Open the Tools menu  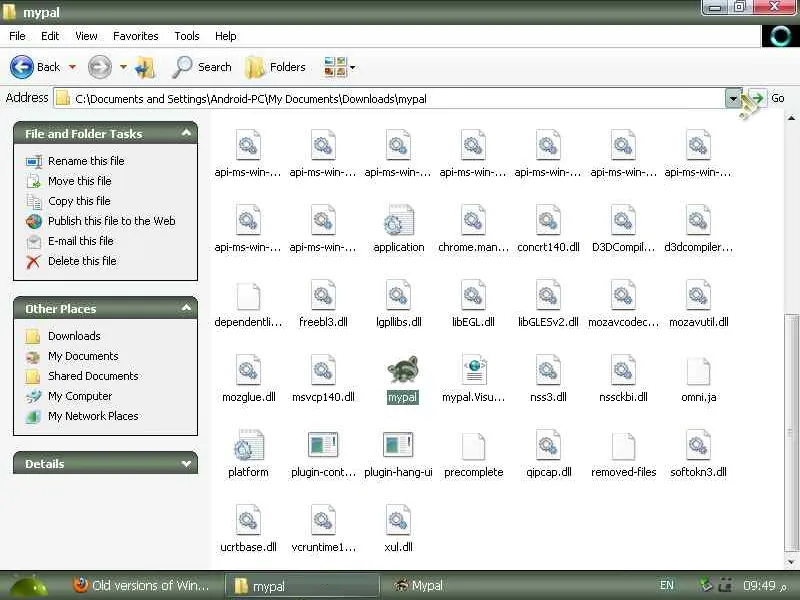coord(187,36)
